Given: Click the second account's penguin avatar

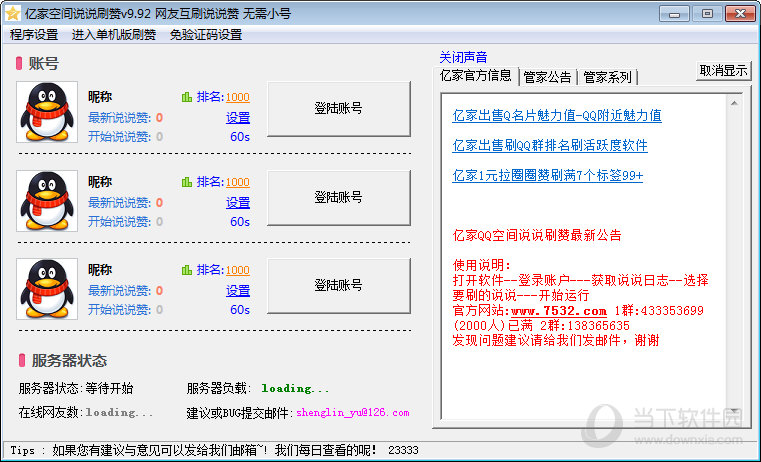Looking at the screenshot, I should pyautogui.click(x=47, y=200).
